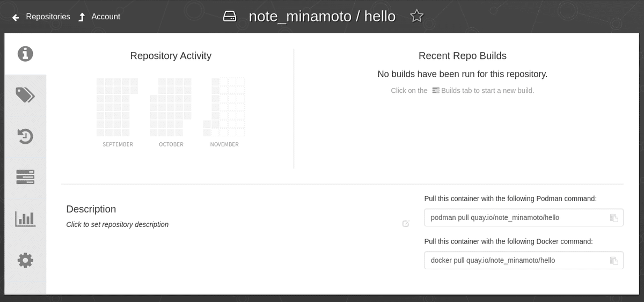Go back to Repositories
Image resolution: width=644 pixels, height=302 pixels.
(x=41, y=17)
